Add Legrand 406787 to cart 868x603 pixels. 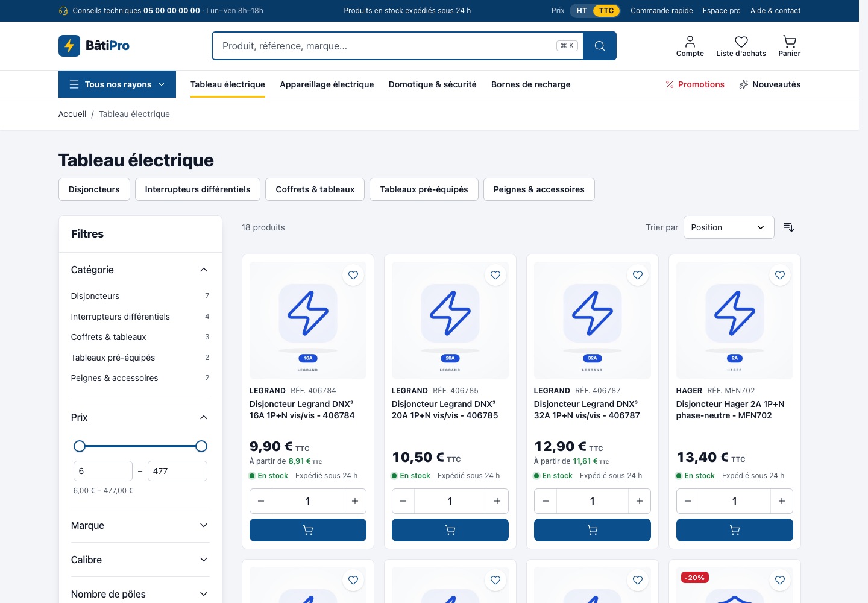pos(593,530)
